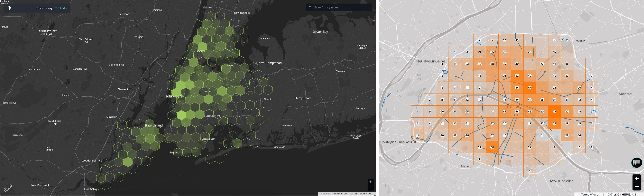Click the Yonkers label
Viewport: 644px width, 196px height.
click(207, 7)
